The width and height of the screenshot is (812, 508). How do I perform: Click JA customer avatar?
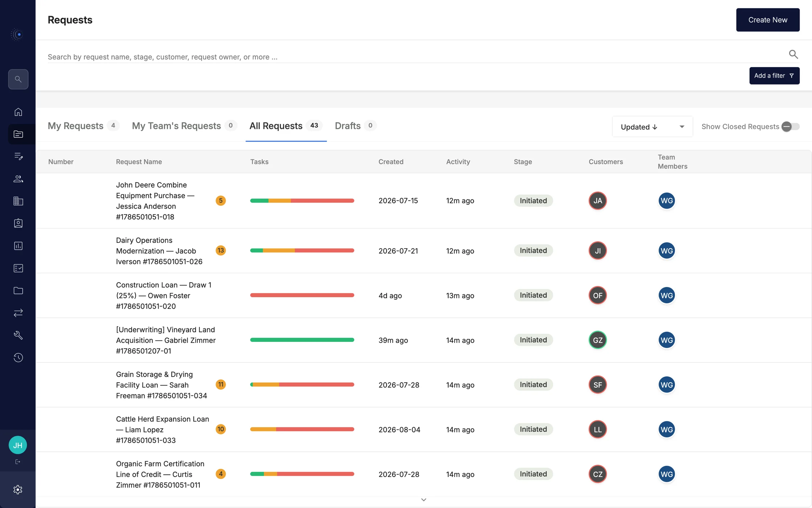598,201
